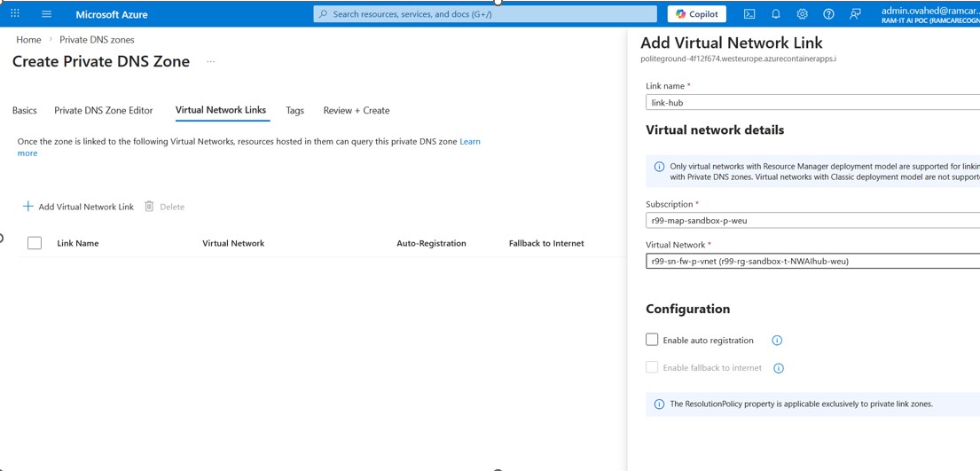
Task: Click Add Virtual Network Link button
Action: point(78,207)
